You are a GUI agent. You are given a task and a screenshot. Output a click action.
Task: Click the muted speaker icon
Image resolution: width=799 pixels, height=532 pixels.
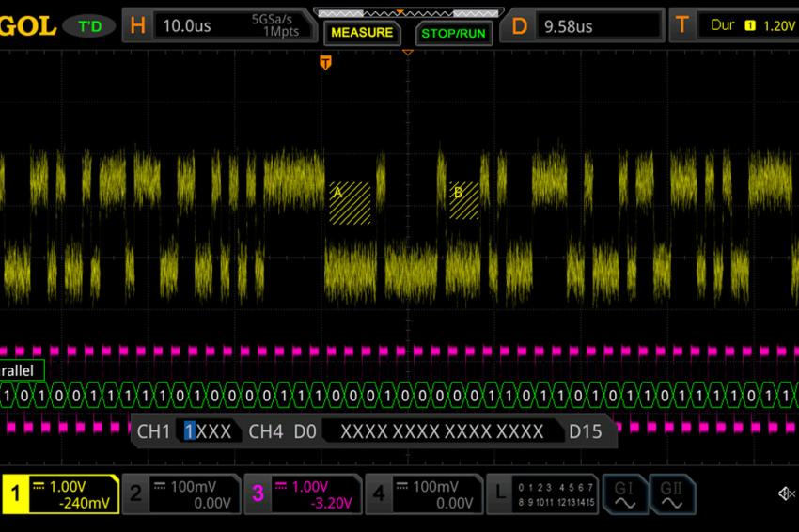coord(786,493)
